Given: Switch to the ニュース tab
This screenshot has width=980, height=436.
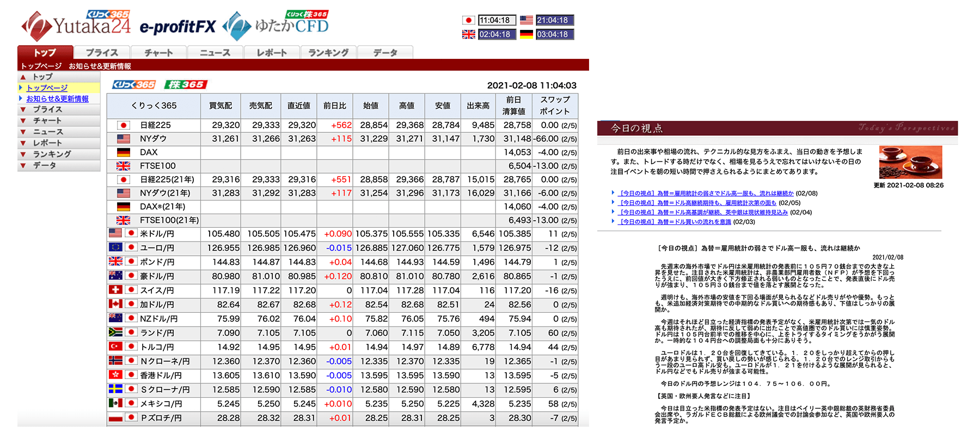Looking at the screenshot, I should (215, 52).
